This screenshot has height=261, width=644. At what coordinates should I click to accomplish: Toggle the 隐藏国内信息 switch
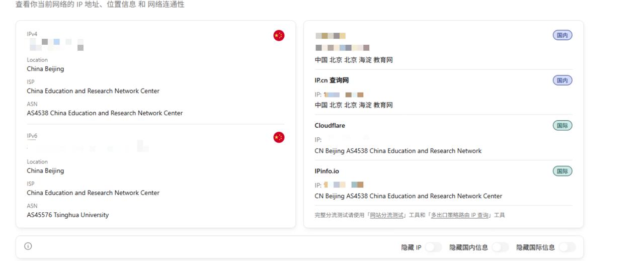[x=500, y=247]
